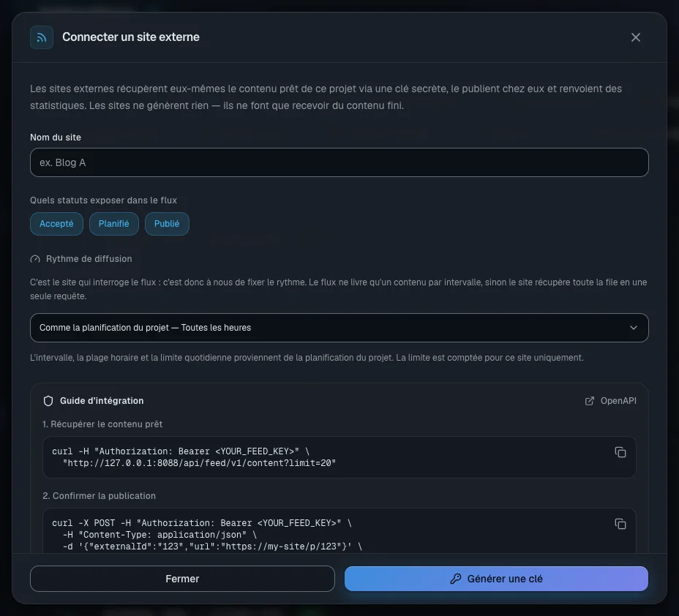The image size is (679, 616).
Task: Click the chevron arrow of the rhythm dropdown
Action: click(x=633, y=328)
